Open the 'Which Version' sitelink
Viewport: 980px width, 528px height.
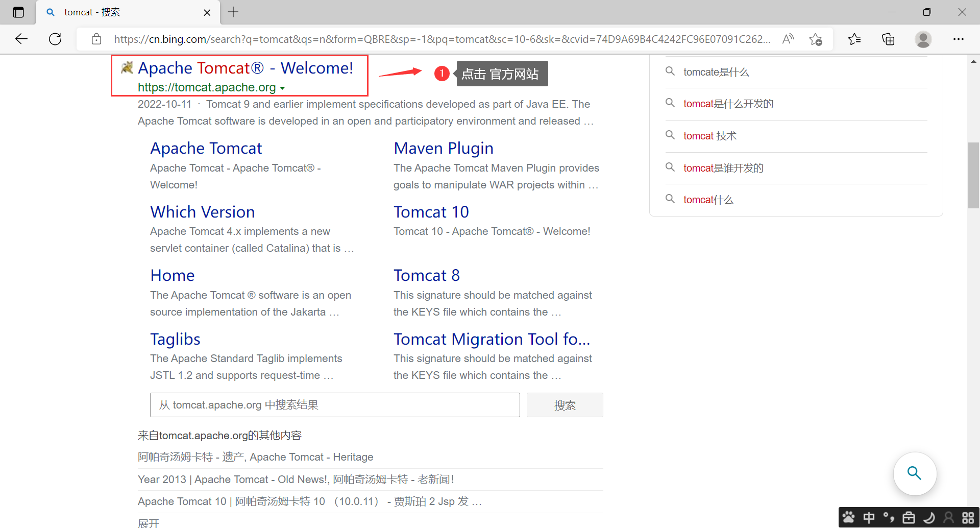coord(203,212)
